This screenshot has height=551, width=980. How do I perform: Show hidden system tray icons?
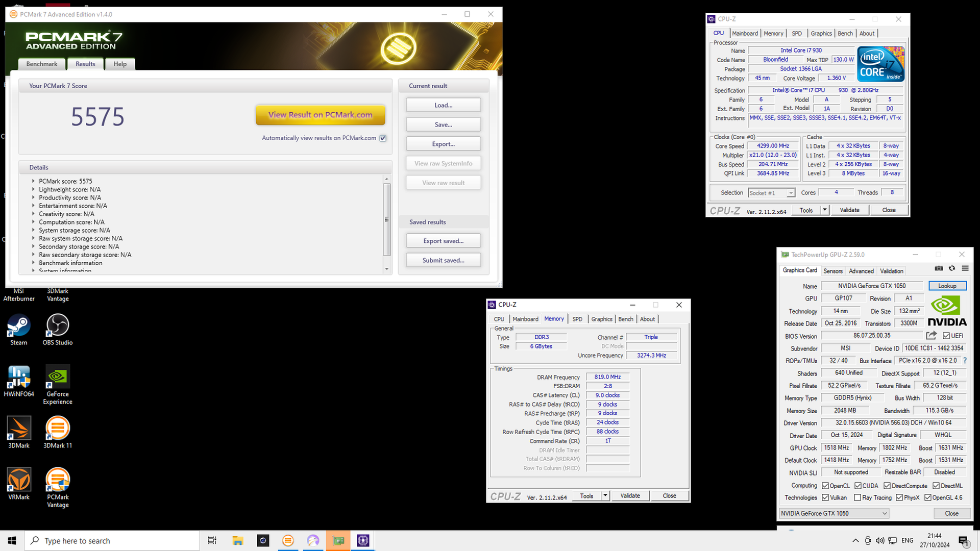coord(855,541)
